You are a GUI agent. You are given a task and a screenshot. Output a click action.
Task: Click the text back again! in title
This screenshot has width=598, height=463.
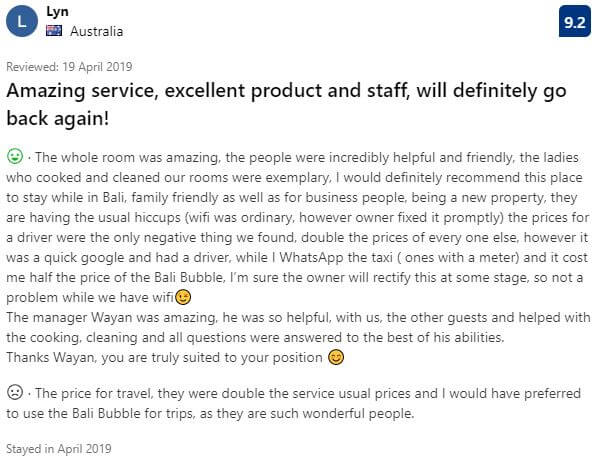58,118
